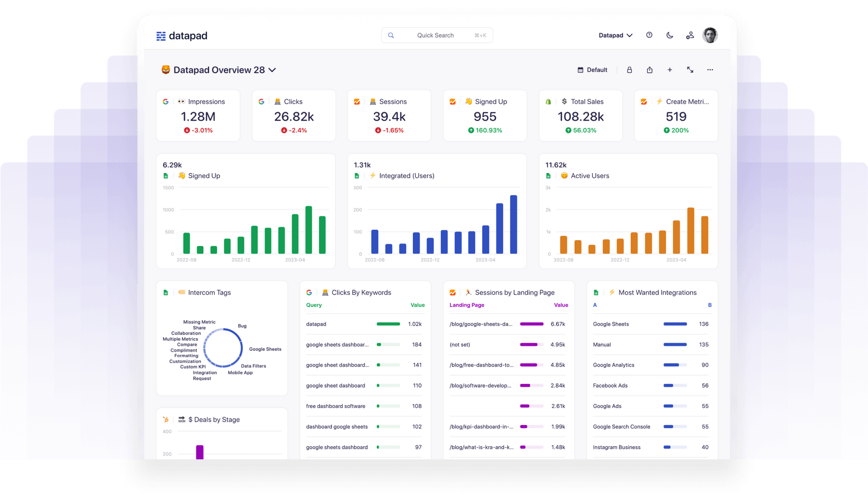Image resolution: width=868 pixels, height=500 pixels.
Task: Select the Sessions by Landing Page panel title
Action: (514, 292)
